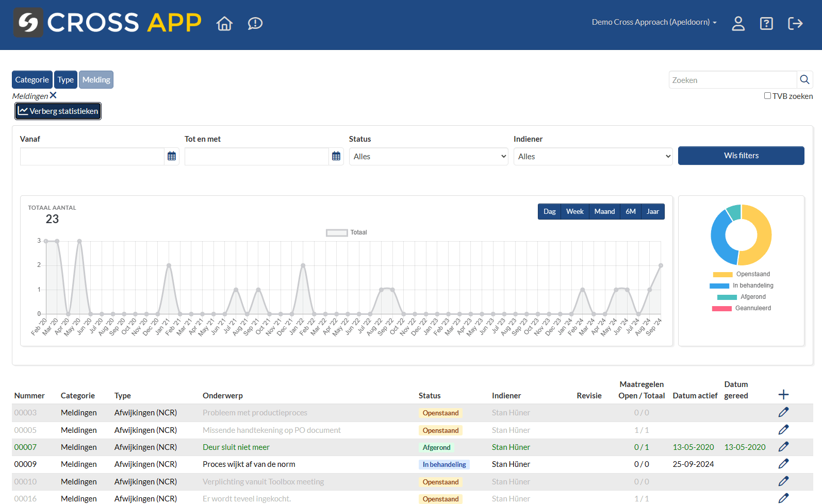Open the help question mark icon
This screenshot has width=822, height=504.
pos(766,23)
